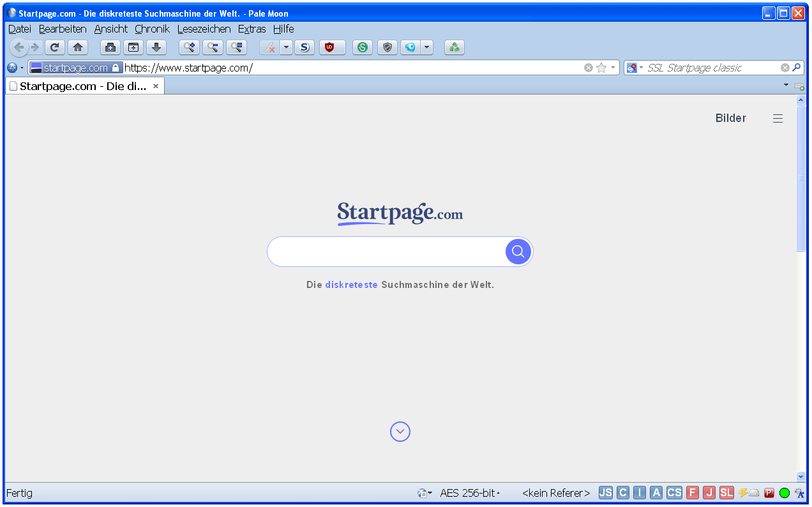
Task: Open the Lesezeichen menu
Action: click(x=204, y=29)
